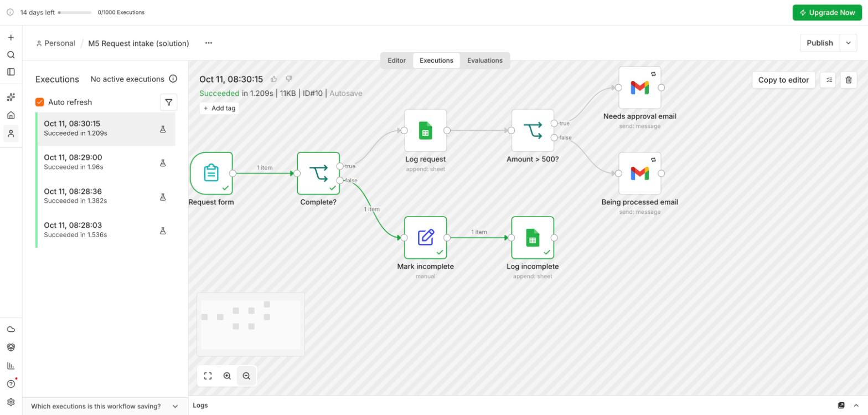Click flask icon on 08:29:00 execution

click(x=163, y=163)
